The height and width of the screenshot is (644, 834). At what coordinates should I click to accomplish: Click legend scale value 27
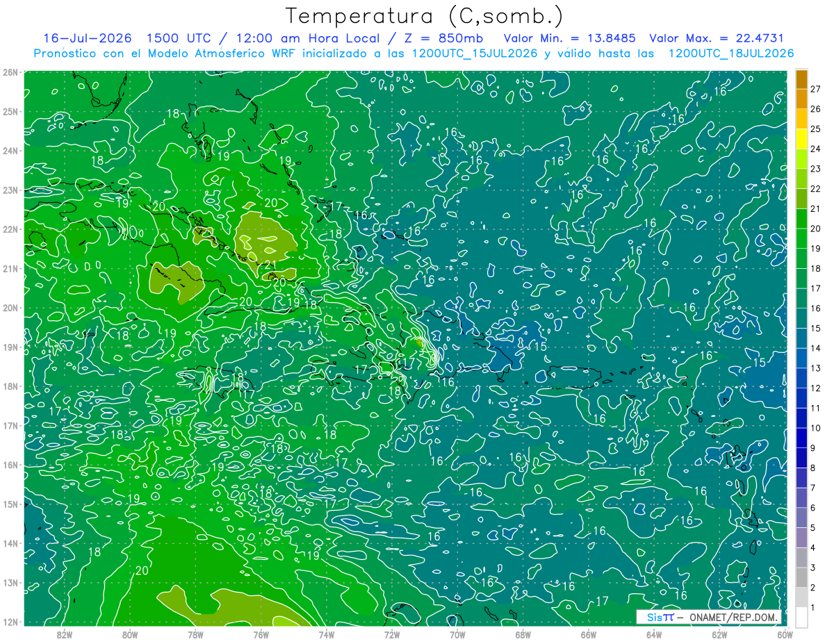point(816,89)
